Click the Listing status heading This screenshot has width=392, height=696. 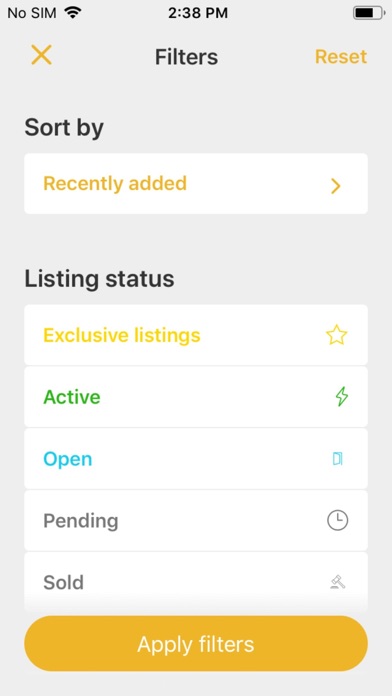click(x=99, y=279)
